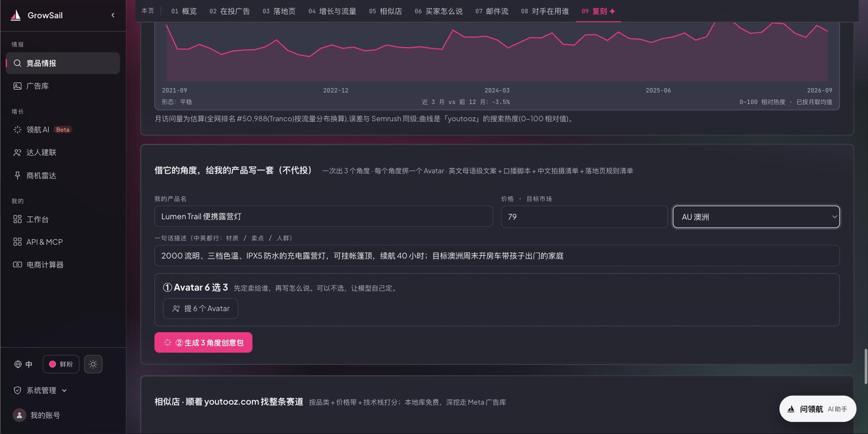This screenshot has height=434, width=868.
Task: Click the image icon beside 广告库
Action: point(18,86)
